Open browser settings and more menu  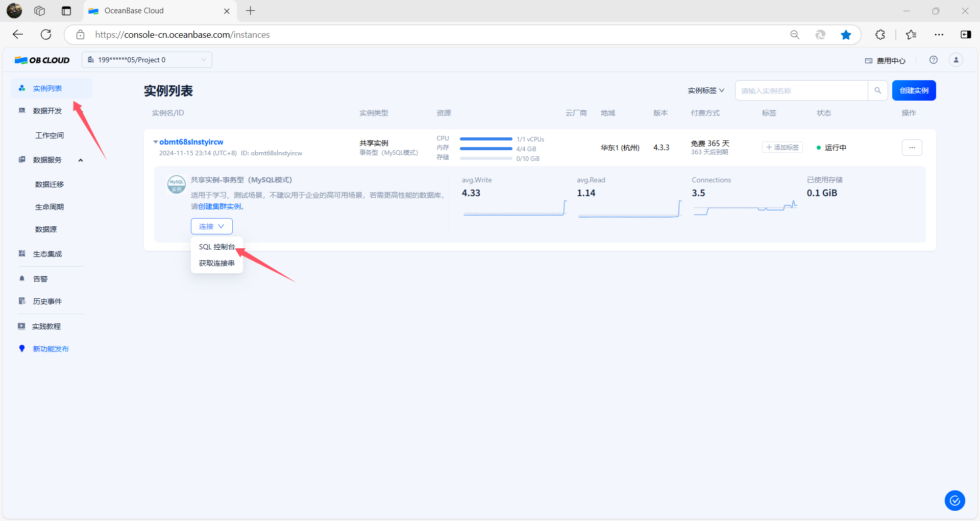[939, 34]
